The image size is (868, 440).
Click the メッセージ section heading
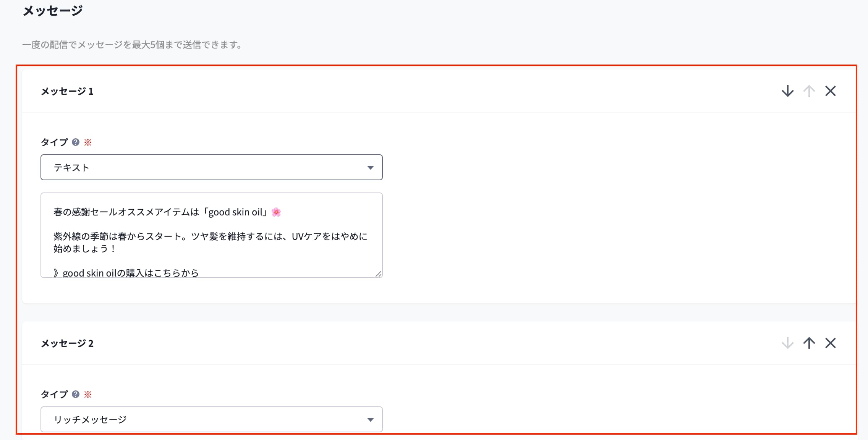point(53,10)
